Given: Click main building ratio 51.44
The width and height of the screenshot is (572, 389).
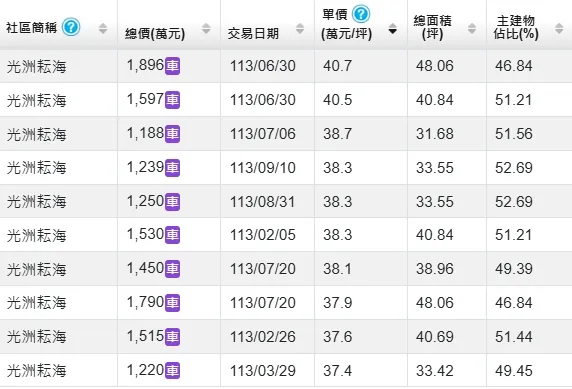Looking at the screenshot, I should [514, 337].
